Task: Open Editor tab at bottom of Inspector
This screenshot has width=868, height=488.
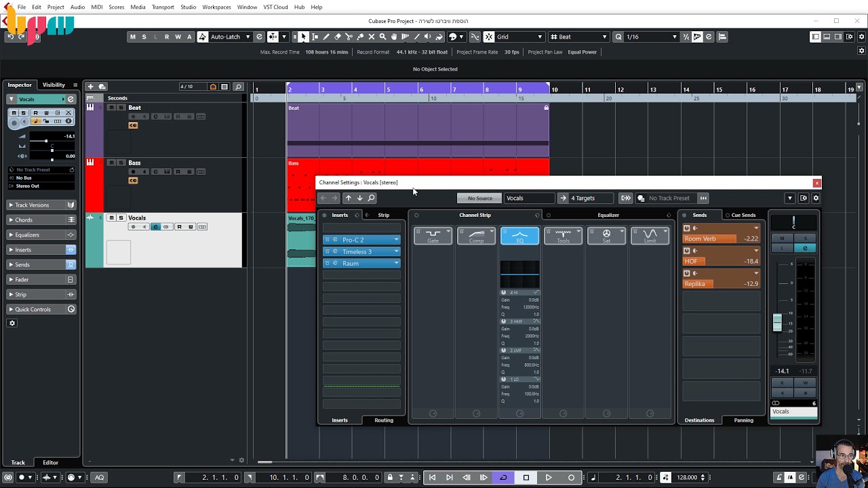Action: 51,462
